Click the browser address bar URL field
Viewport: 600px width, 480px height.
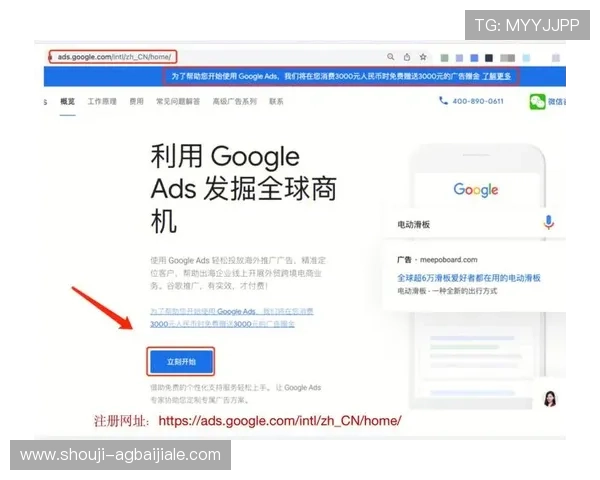click(114, 57)
